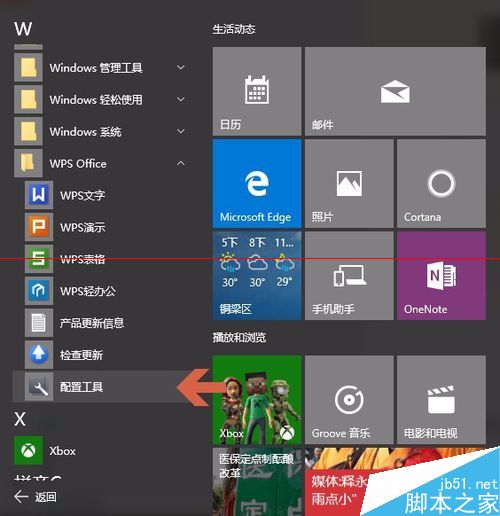Viewport: 500px width, 516px height.
Task: Click the Windows 管理工具 folder icon
Action: tap(28, 68)
